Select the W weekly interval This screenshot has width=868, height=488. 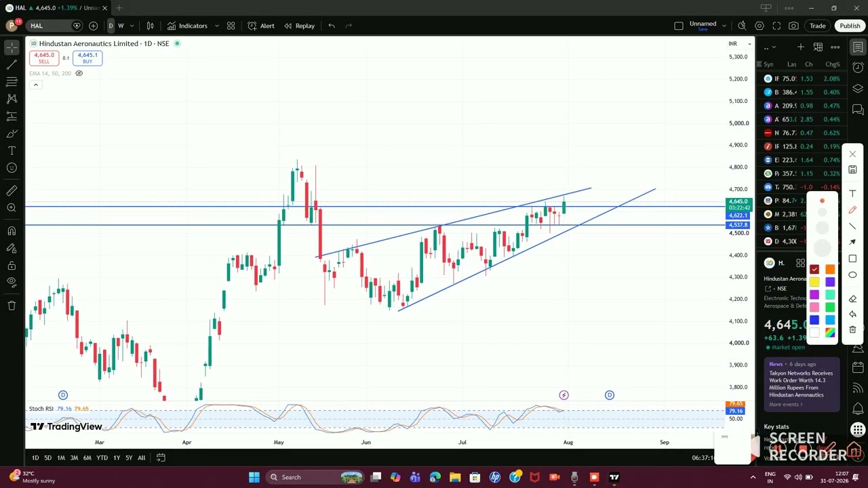tap(121, 26)
